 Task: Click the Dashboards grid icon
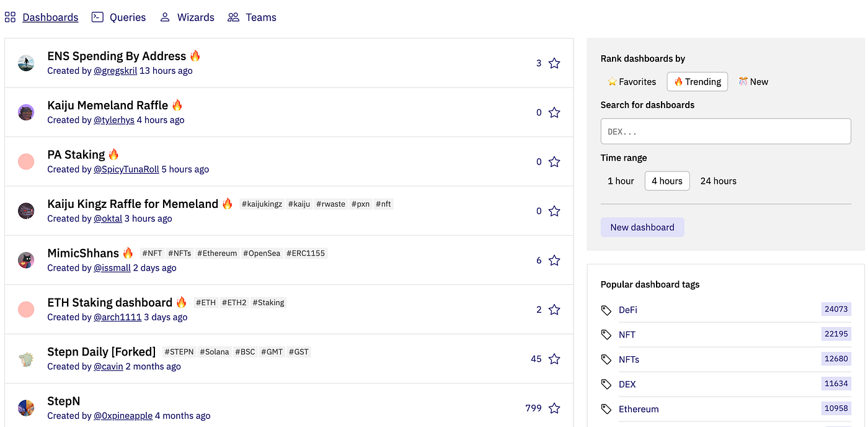(10, 17)
